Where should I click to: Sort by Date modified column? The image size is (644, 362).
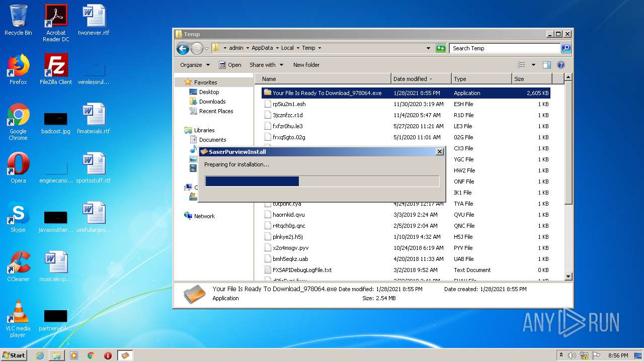421,79
